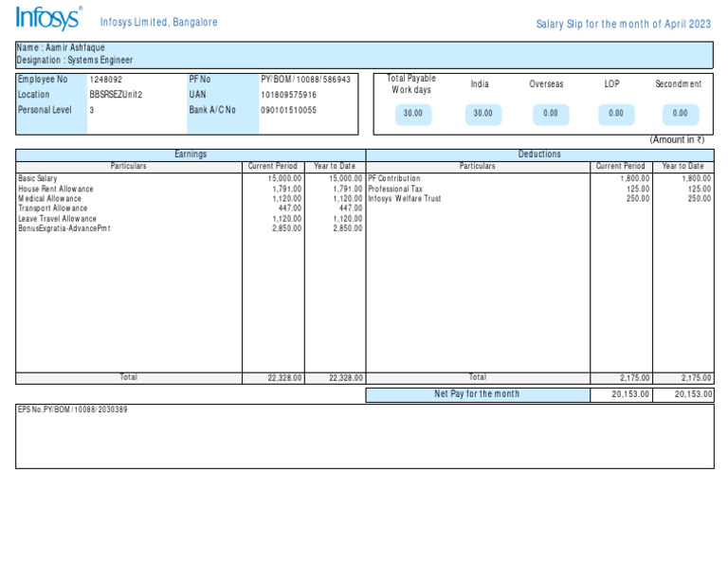Viewport: 728px width, 563px height.
Task: Click the 'Secondment' label
Action: pyautogui.click(x=679, y=84)
